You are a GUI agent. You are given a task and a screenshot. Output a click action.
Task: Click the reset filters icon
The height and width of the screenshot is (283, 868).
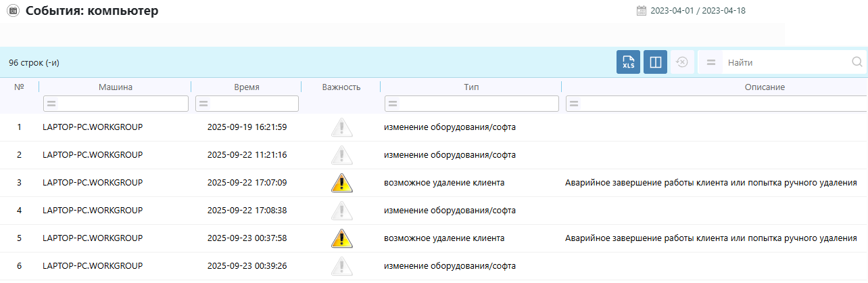click(x=682, y=62)
